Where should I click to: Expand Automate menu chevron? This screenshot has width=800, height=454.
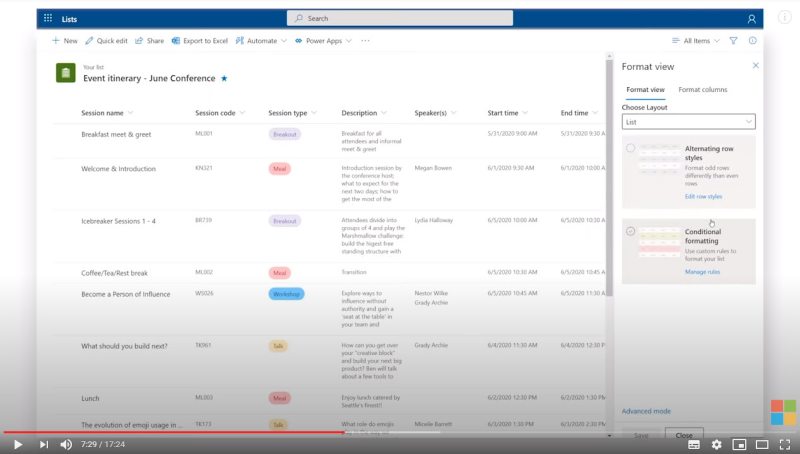point(284,41)
